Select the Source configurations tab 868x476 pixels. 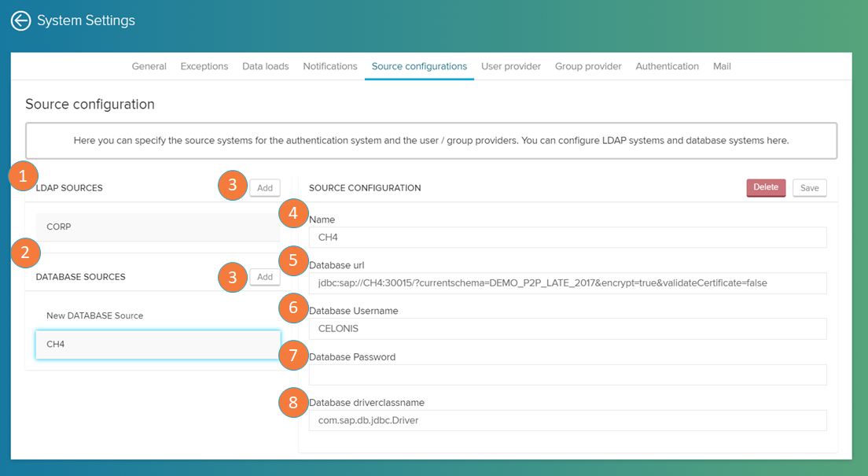pos(419,67)
